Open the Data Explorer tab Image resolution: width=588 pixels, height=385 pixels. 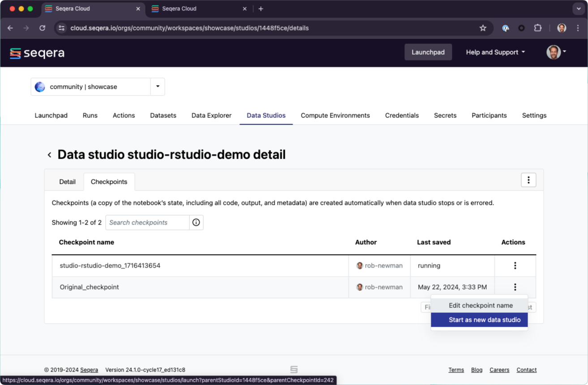tap(211, 115)
